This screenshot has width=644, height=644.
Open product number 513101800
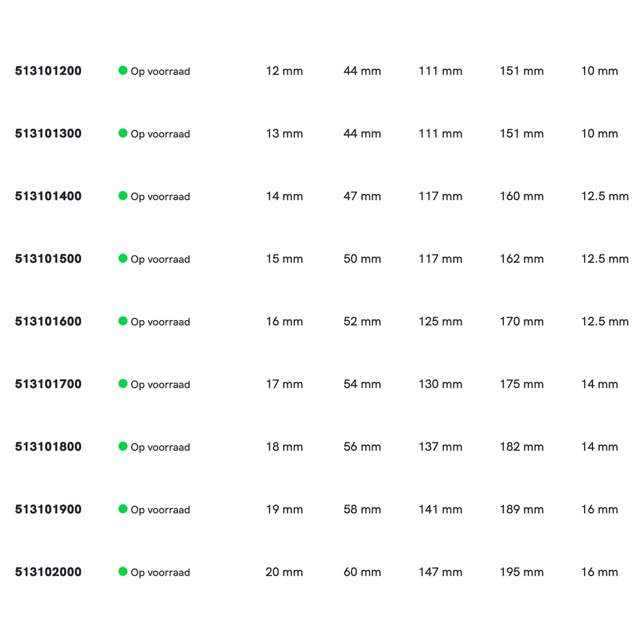[x=48, y=446]
